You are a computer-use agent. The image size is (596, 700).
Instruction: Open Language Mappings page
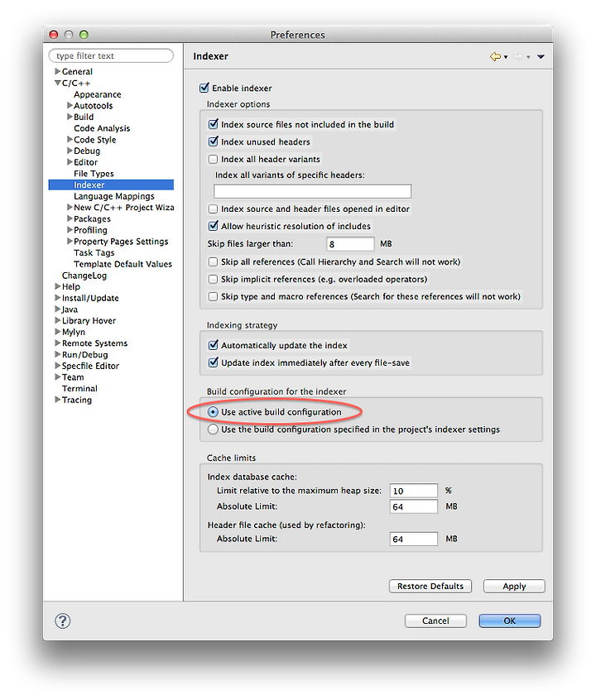pyautogui.click(x=114, y=196)
